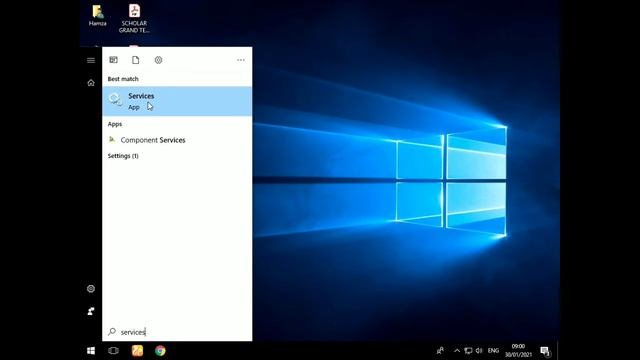Open the feedback icon in search sidebar
The width and height of the screenshot is (640, 360).
coord(91,311)
